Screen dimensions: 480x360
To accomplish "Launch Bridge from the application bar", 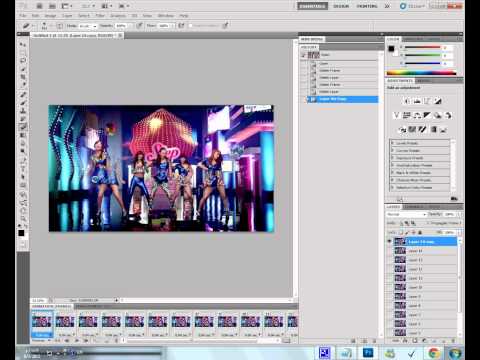I will coord(39,6).
